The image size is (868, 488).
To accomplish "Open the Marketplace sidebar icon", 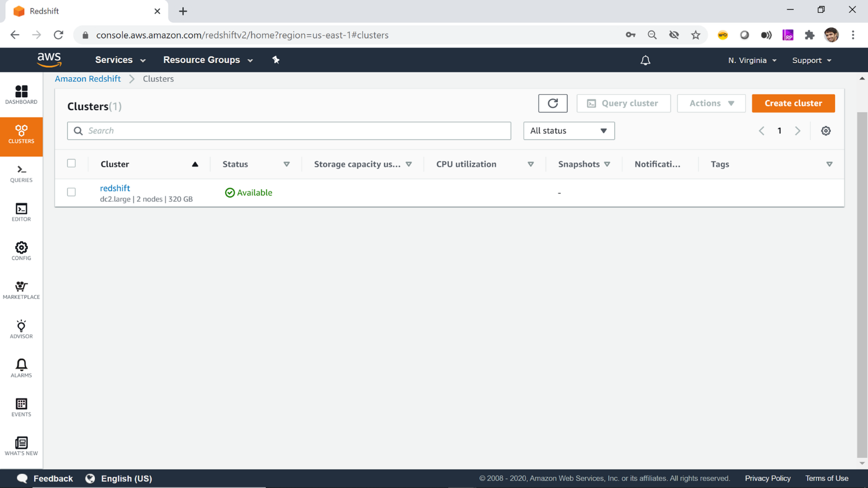I will point(21,290).
